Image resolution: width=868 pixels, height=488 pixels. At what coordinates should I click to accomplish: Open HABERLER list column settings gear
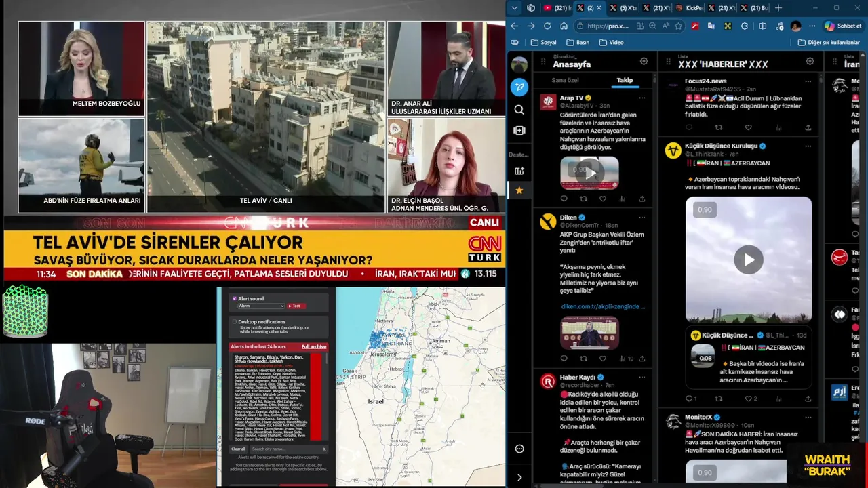[810, 61]
